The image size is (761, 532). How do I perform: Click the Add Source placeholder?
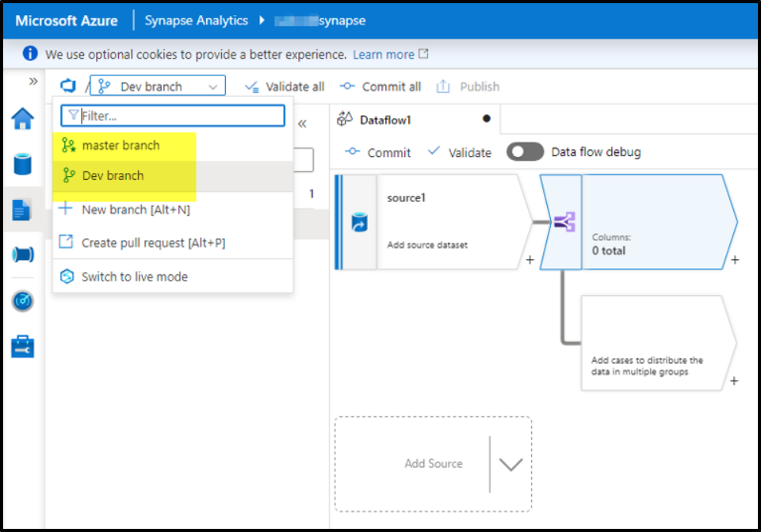tap(433, 464)
